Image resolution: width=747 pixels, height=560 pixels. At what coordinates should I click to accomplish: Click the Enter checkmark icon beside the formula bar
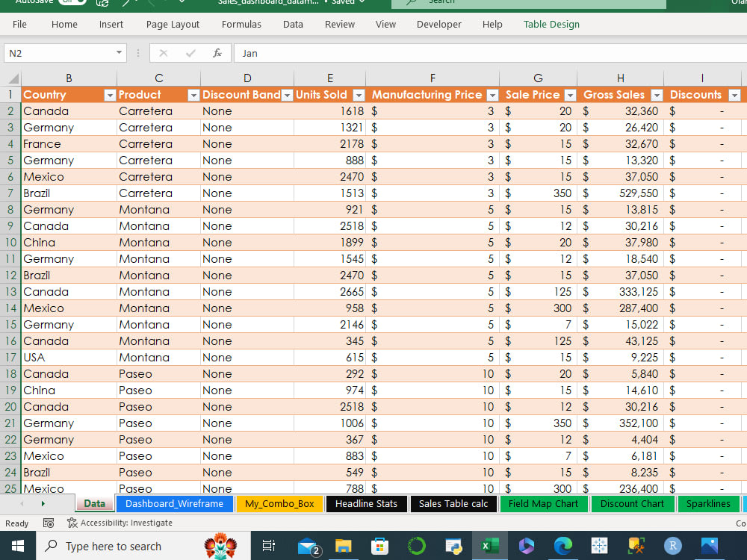190,53
